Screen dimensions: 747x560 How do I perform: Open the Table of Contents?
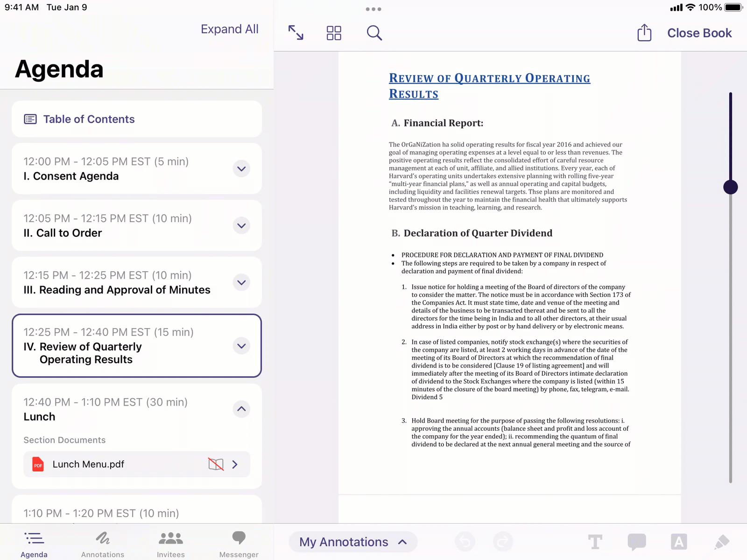pyautogui.click(x=88, y=119)
